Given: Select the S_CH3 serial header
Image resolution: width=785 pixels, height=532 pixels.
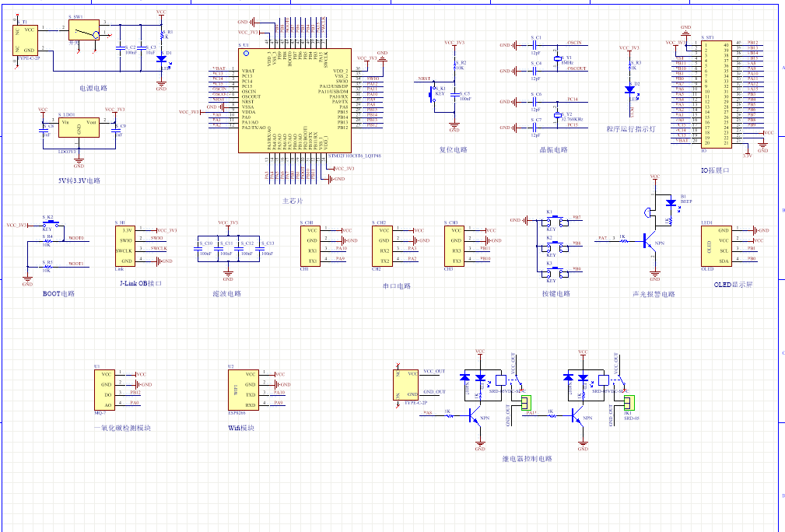Looking at the screenshot, I should (x=454, y=246).
